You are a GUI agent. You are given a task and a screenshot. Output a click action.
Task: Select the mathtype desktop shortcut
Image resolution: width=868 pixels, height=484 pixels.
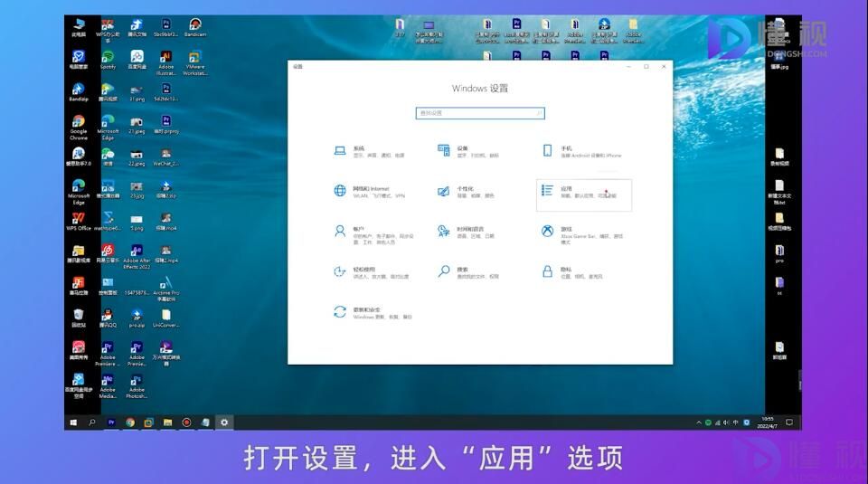click(x=108, y=222)
